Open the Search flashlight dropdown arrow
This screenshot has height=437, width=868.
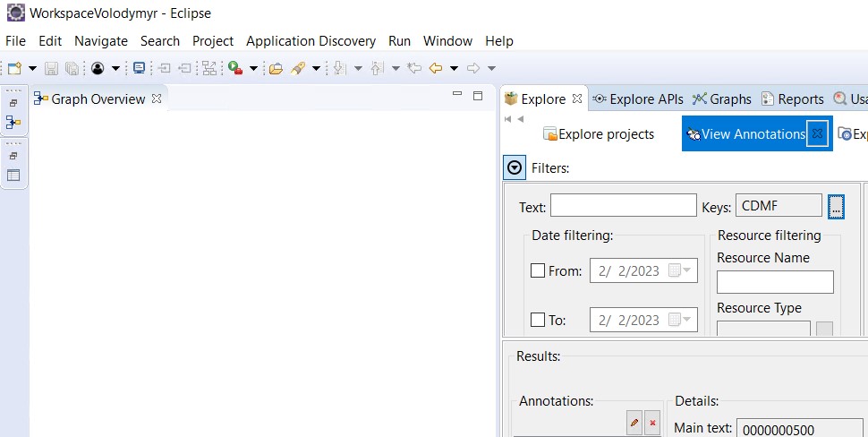[316, 69]
